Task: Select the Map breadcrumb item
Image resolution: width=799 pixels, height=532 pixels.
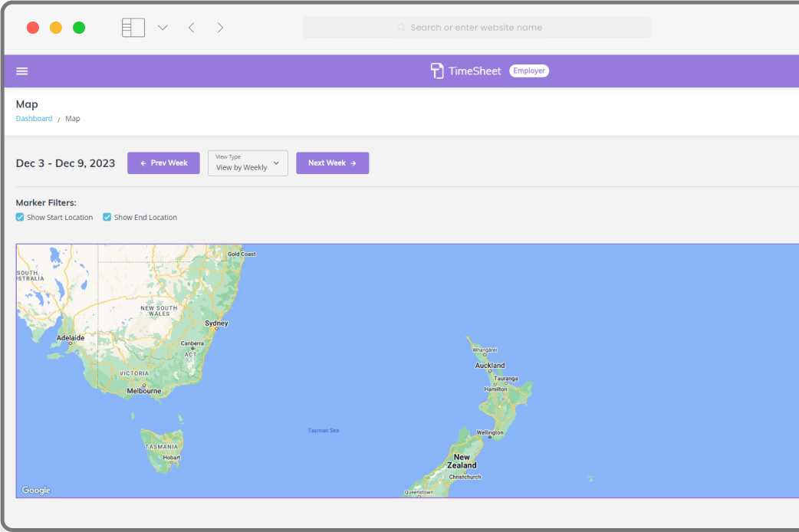Action: pos(72,118)
